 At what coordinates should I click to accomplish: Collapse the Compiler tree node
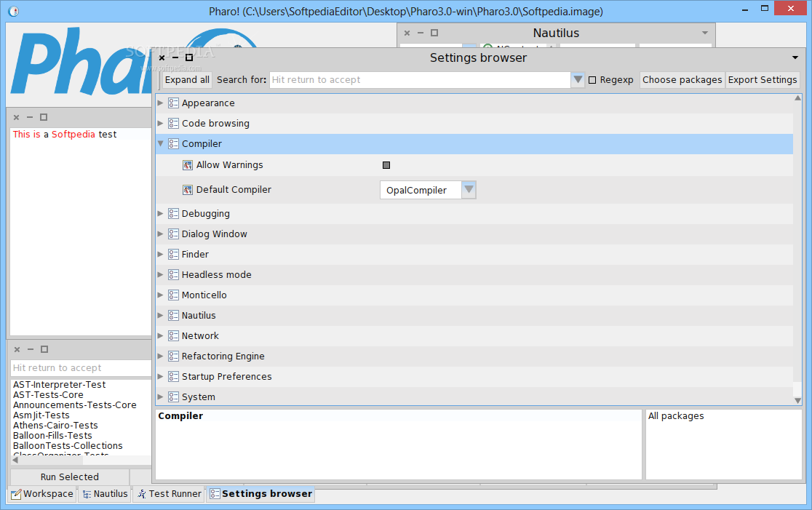click(x=161, y=143)
